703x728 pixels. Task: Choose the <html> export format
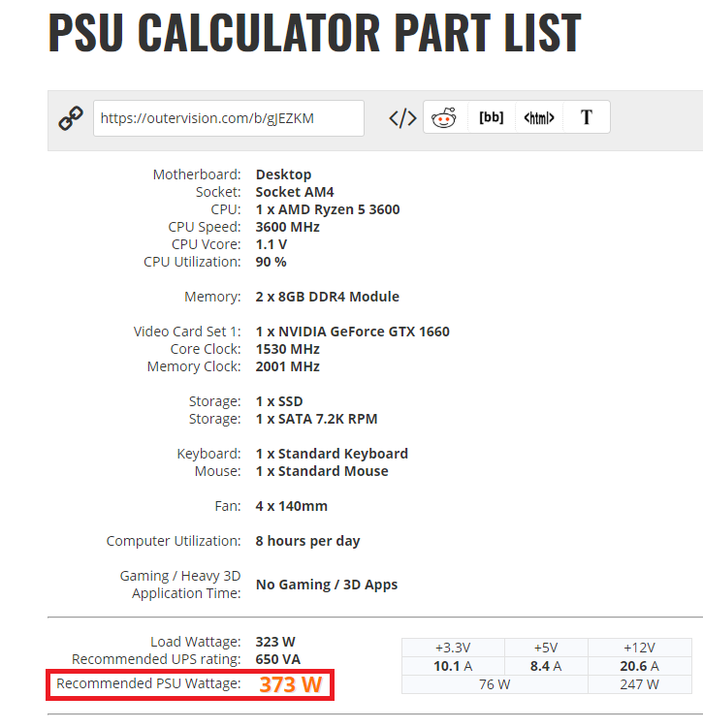538,117
